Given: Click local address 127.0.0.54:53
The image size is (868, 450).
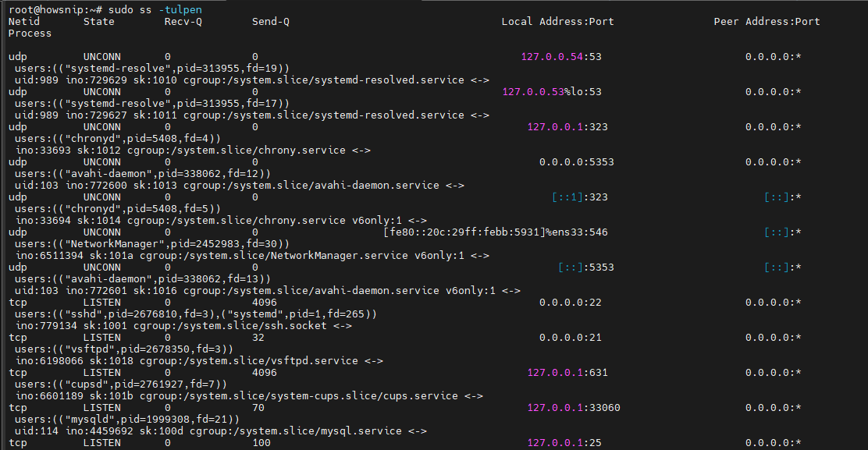Looking at the screenshot, I should (561, 56).
